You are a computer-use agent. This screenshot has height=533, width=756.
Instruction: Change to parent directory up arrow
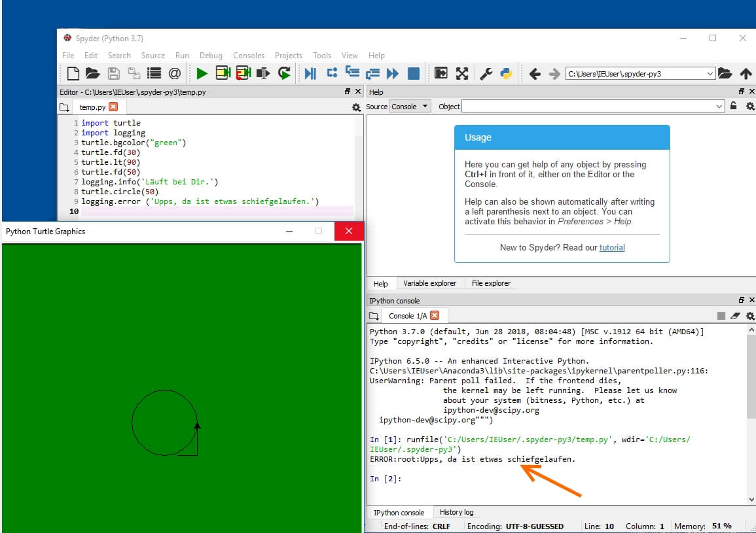(746, 74)
